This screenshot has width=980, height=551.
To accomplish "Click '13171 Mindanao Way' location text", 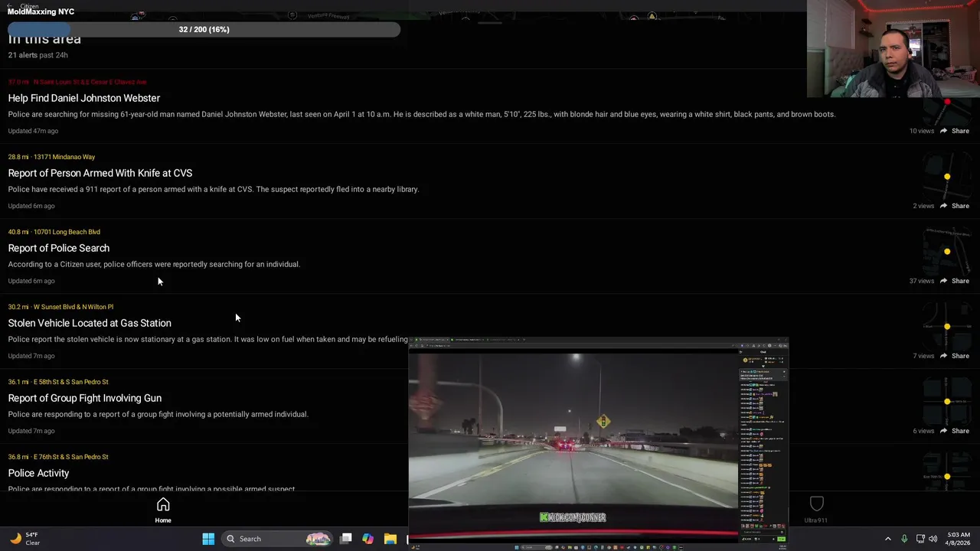I will pos(64,157).
